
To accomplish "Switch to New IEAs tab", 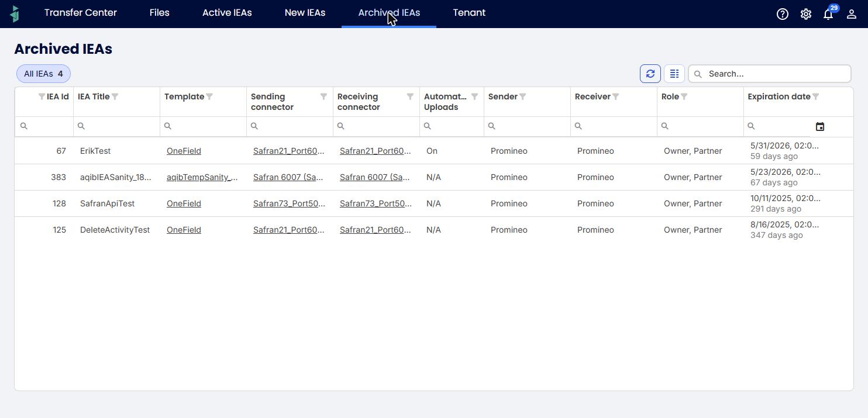I will tap(305, 13).
